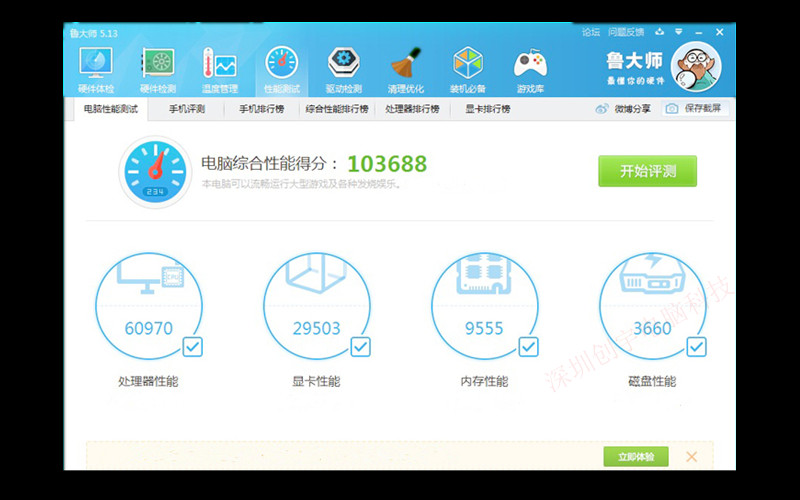Click the memory performance circle showing 9555
This screenshot has height=500, width=800.
click(484, 306)
